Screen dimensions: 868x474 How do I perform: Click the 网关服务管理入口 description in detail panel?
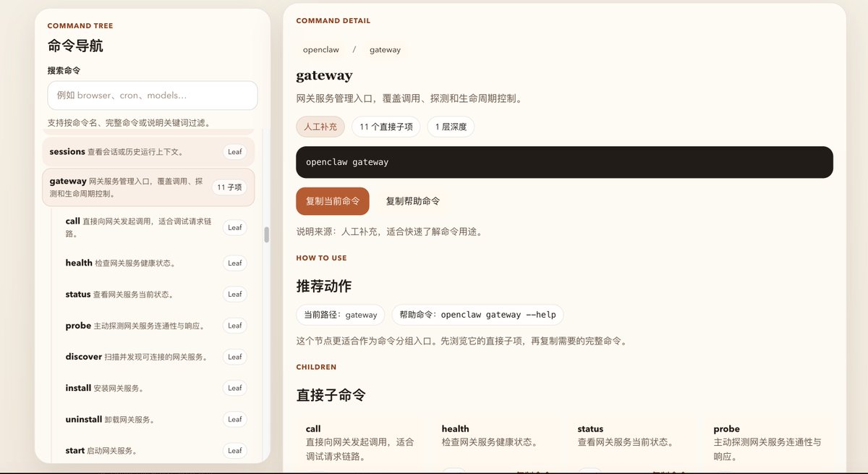pyautogui.click(x=409, y=98)
